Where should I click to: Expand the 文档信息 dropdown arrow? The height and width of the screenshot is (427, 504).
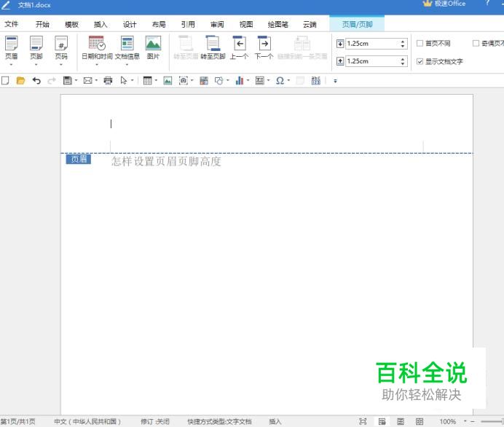point(127,65)
